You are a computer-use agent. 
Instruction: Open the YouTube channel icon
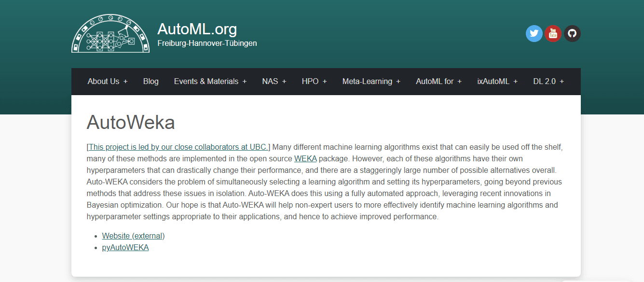(553, 33)
